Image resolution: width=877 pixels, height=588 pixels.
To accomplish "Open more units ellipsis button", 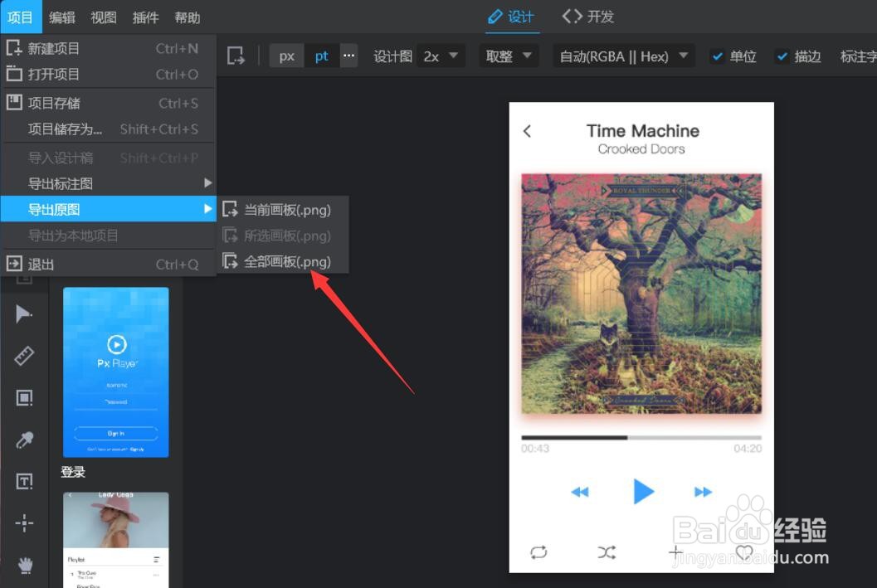I will (348, 56).
